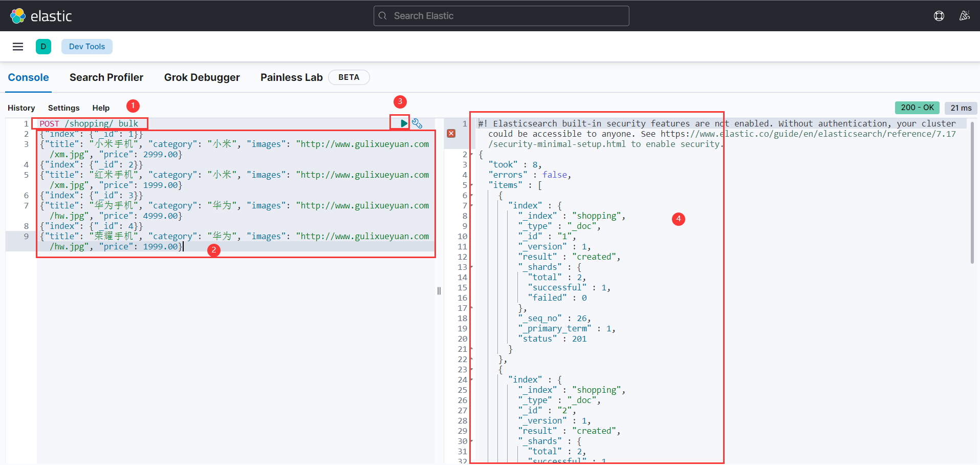Click the green D space avatar
This screenshot has height=465, width=980.
point(43,47)
